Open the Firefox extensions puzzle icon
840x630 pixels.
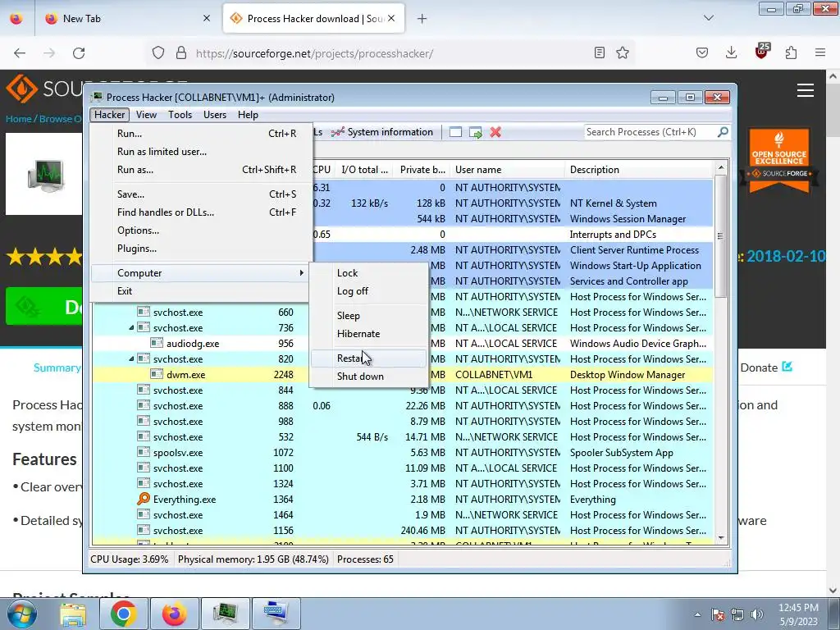792,53
